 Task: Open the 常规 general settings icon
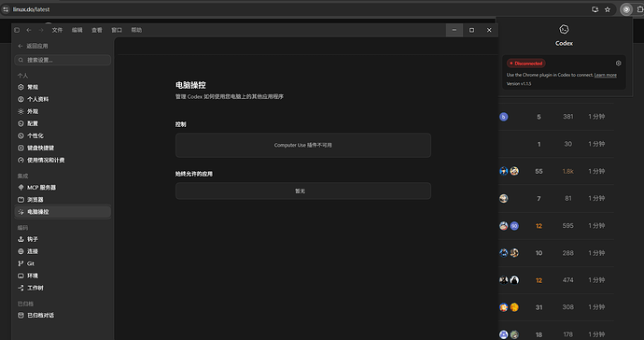tap(21, 87)
